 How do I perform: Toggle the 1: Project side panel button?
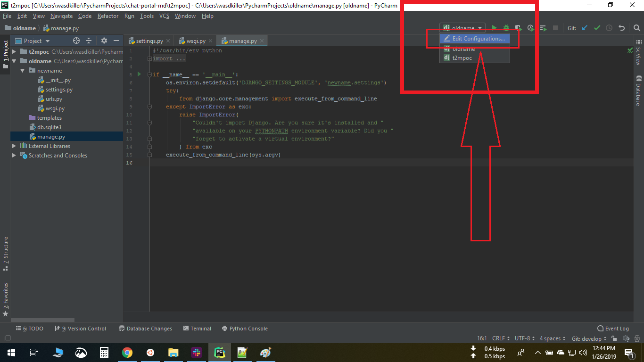pos(5,54)
